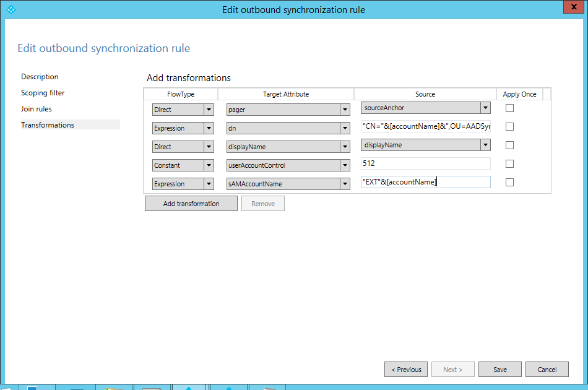The height and width of the screenshot is (390, 588).
Task: Click the dn expression source field
Action: pyautogui.click(x=425, y=127)
